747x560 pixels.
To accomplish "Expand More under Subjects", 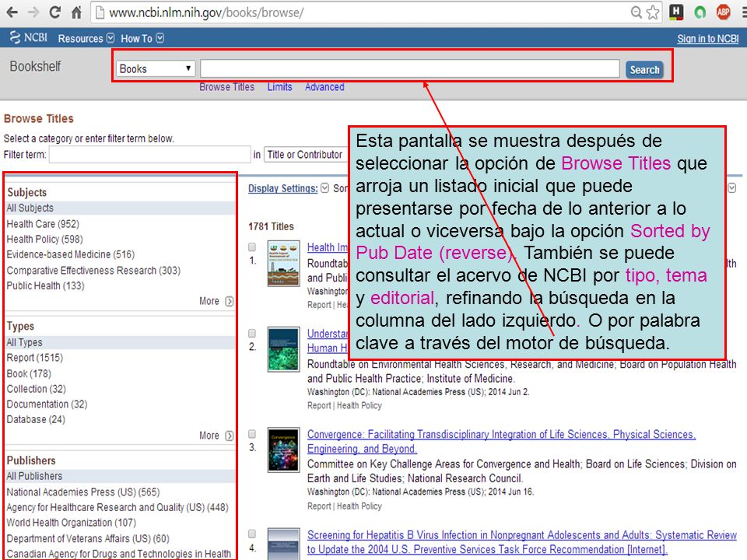I will point(216,302).
